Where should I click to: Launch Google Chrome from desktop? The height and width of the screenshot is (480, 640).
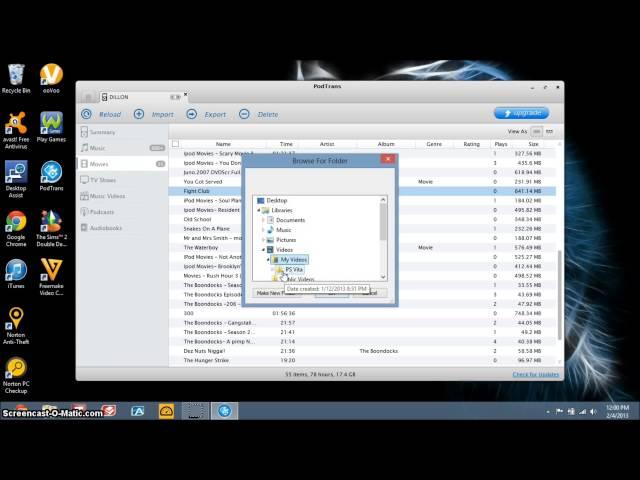[16, 229]
